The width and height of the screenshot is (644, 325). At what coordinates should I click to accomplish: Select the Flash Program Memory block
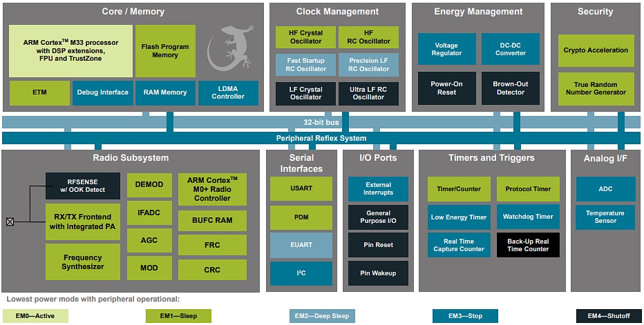165,51
